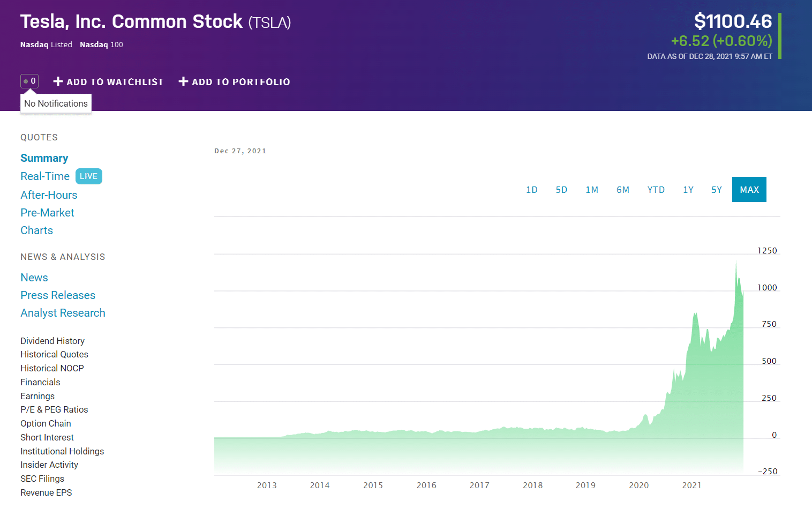Click the +6.52 (+0.60%) change text

pos(721,41)
